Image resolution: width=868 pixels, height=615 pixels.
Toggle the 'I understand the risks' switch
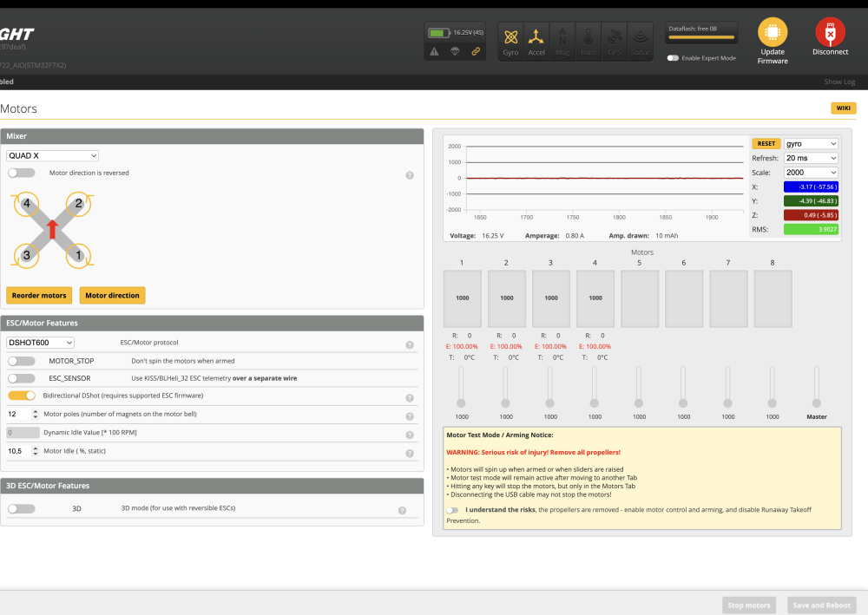pyautogui.click(x=452, y=510)
